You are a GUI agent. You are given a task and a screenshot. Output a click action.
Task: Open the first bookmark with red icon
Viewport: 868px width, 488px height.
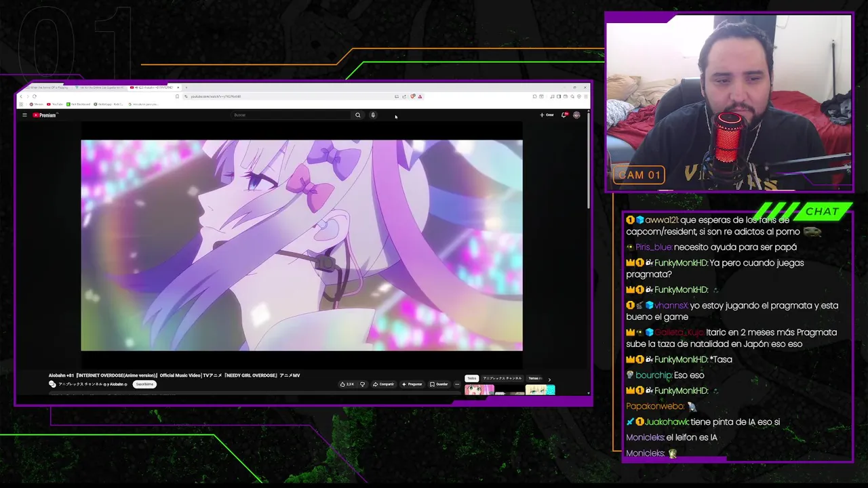(x=37, y=104)
